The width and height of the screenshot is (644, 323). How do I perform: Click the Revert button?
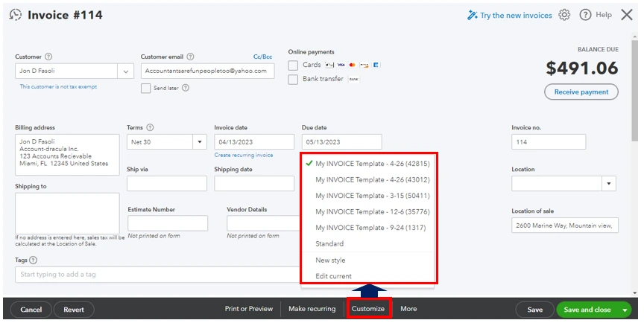point(74,310)
